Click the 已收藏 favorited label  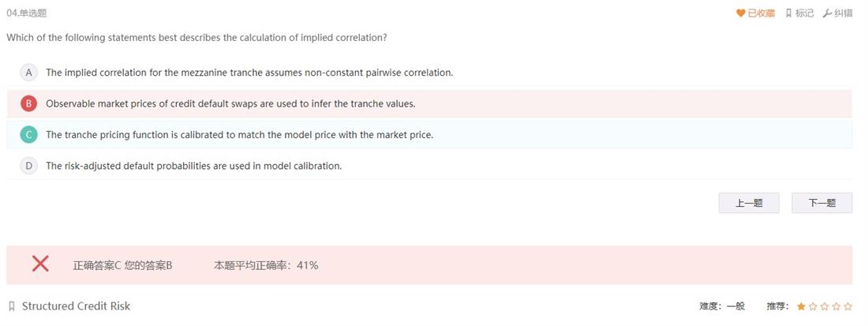(x=761, y=13)
